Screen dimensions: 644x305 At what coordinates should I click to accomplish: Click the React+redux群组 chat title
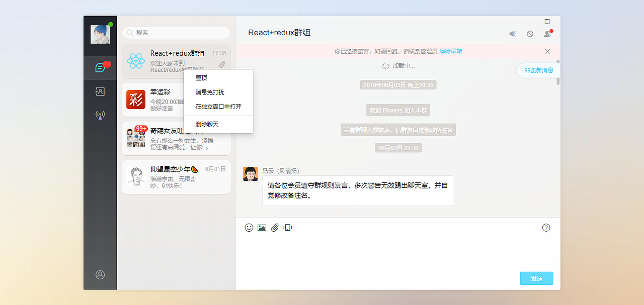[279, 33]
